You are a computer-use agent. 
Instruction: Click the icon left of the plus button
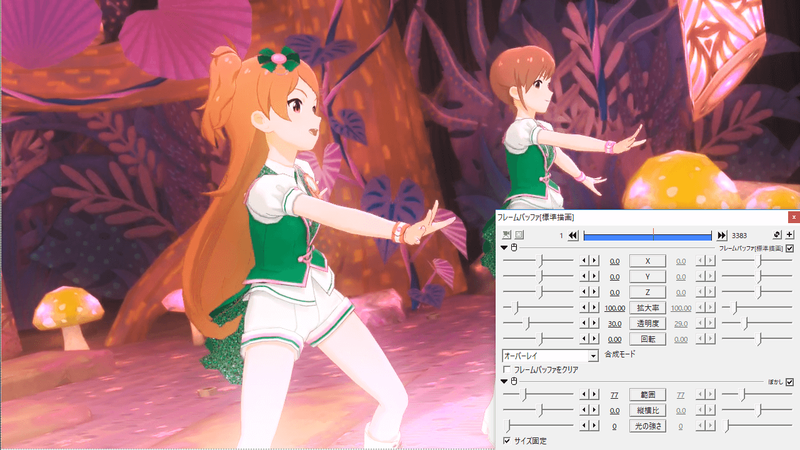click(777, 235)
